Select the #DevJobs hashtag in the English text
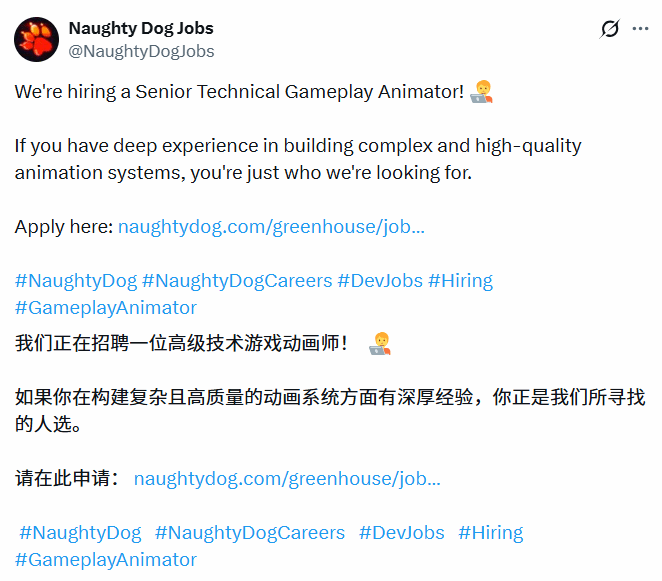The image size is (662, 581). (x=379, y=281)
